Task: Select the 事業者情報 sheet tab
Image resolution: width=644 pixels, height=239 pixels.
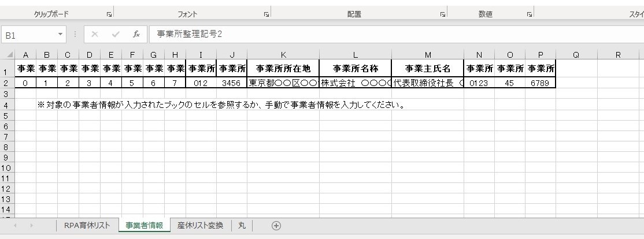Action: [x=144, y=225]
